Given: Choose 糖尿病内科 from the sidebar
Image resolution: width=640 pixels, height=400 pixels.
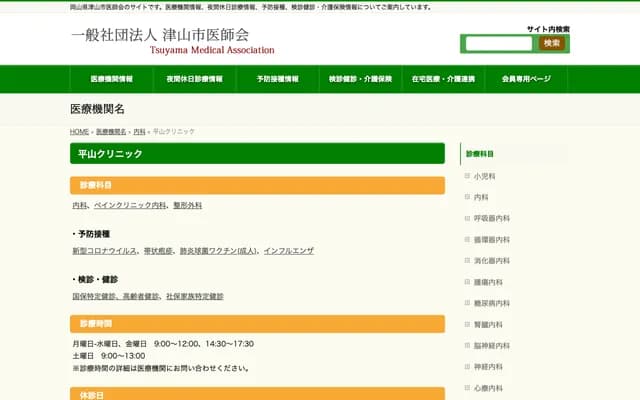Looking at the screenshot, I should 492,303.
